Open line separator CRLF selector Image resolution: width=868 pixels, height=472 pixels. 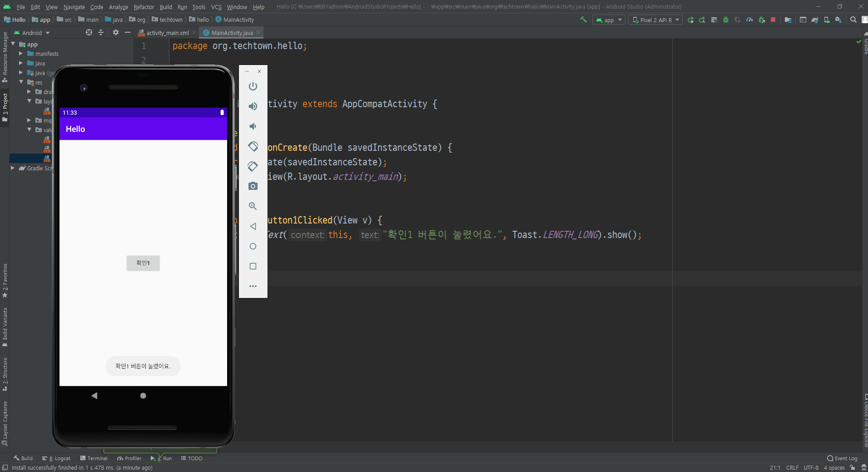792,468
